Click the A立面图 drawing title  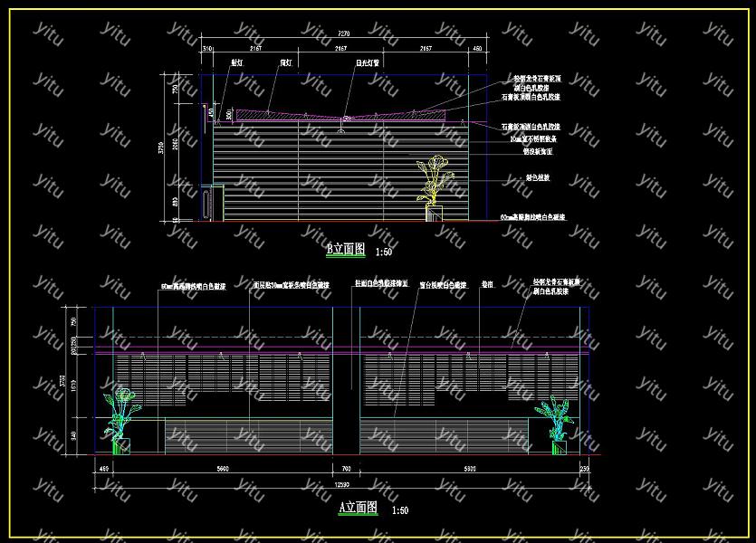coord(357,509)
